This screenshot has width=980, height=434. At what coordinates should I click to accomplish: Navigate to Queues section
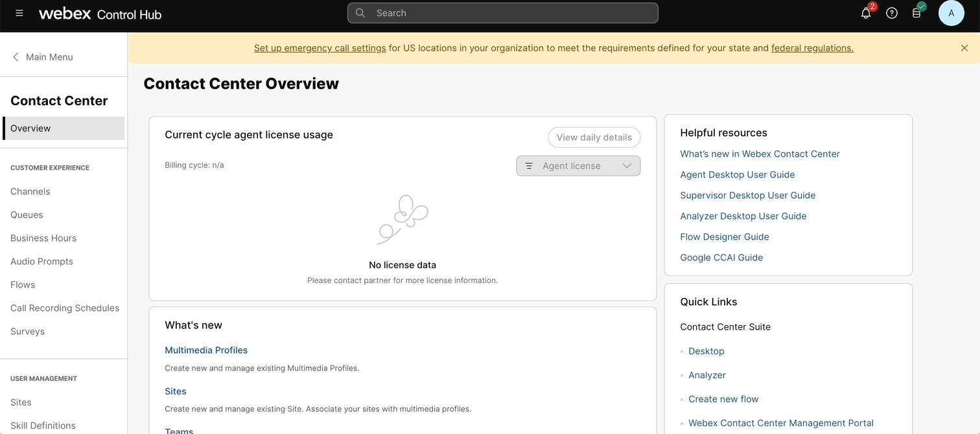click(x=27, y=215)
